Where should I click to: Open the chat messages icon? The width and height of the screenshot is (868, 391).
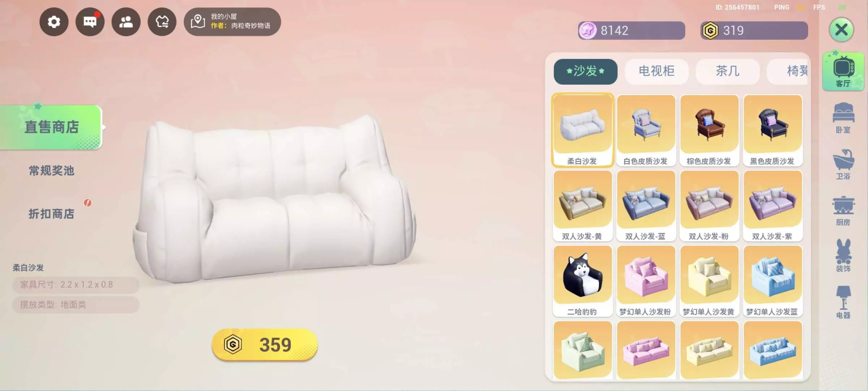click(90, 22)
